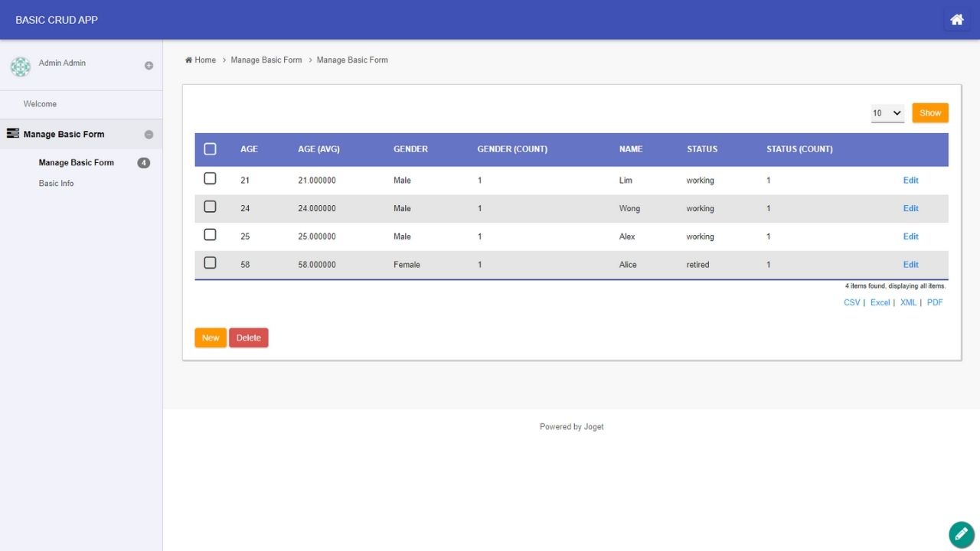Open the page size dropdown

pos(887,113)
